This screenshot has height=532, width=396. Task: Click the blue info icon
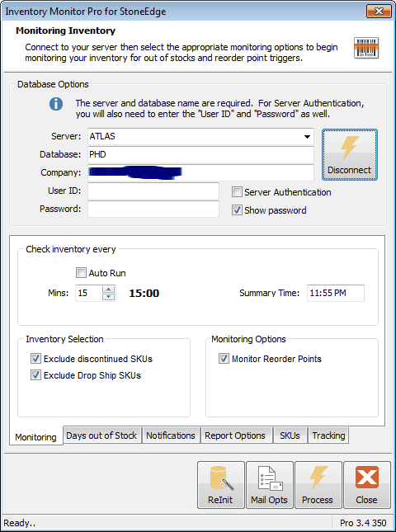point(56,104)
